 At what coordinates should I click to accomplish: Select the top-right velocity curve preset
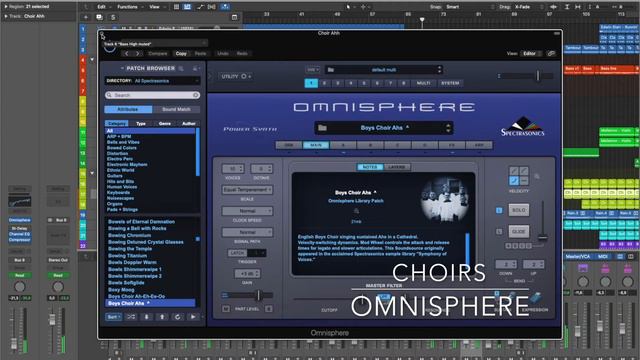(524, 171)
